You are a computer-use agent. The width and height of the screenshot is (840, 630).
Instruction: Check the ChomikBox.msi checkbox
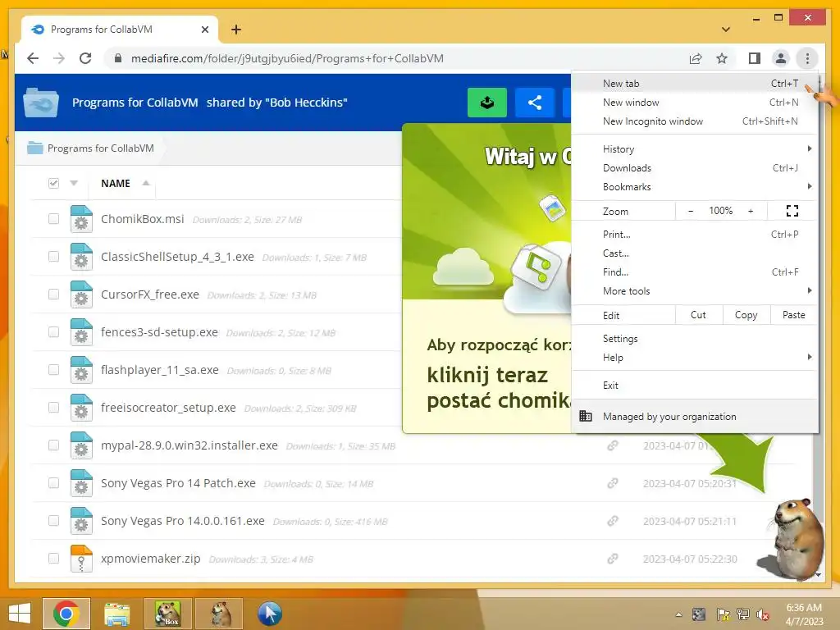pyautogui.click(x=53, y=218)
